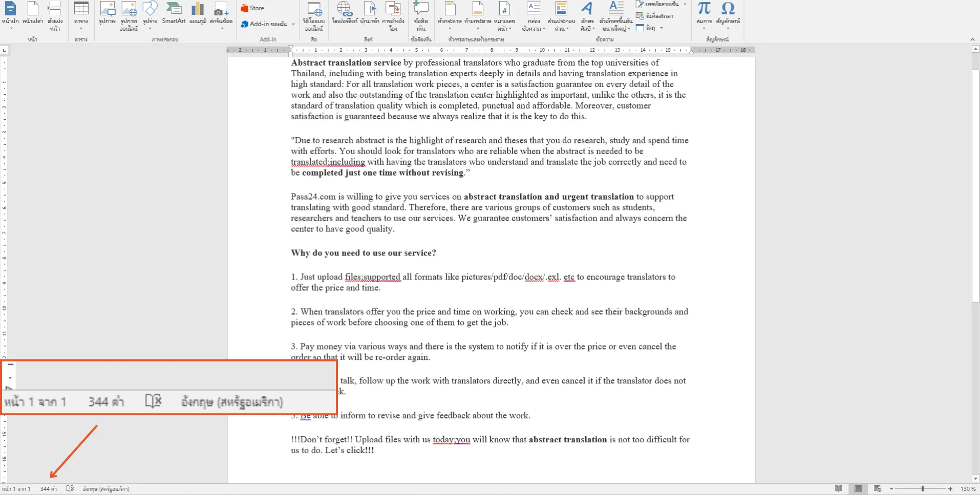Insert a chart (แผนภูมิ)
Image resolution: width=980 pixels, height=495 pixels.
click(198, 13)
